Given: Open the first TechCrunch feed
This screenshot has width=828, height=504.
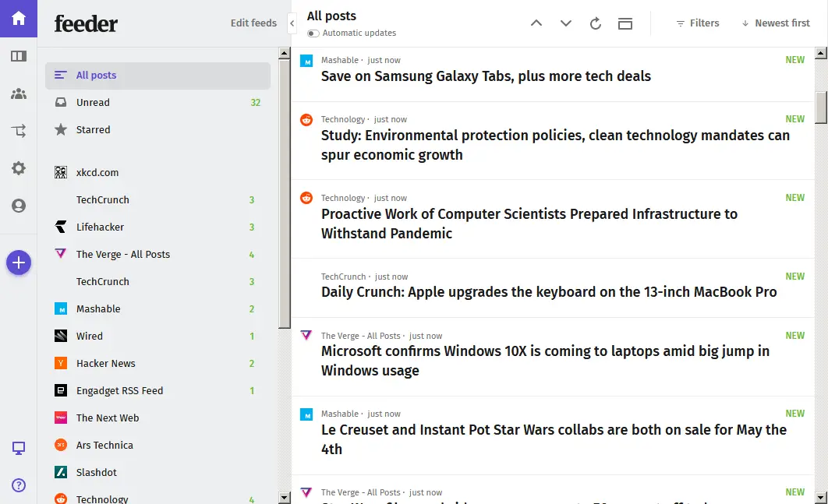Looking at the screenshot, I should tap(158, 199).
